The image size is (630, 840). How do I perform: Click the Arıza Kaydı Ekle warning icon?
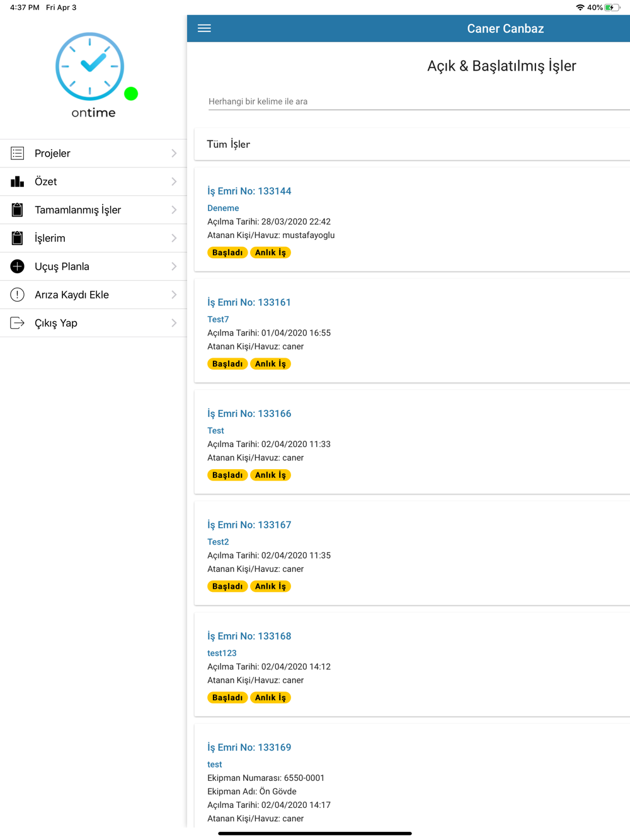(18, 295)
